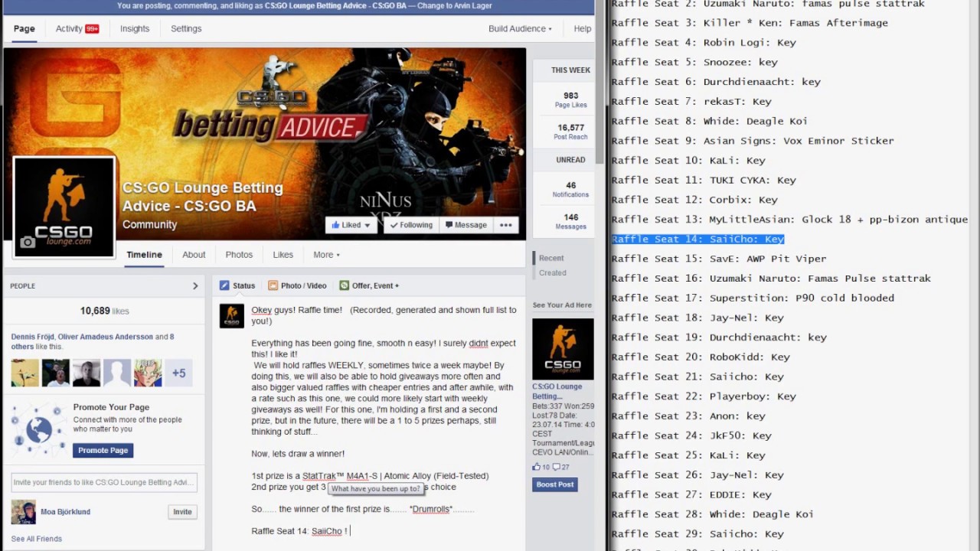This screenshot has height=551, width=980.
Task: Click the page avatar in post composer
Action: [232, 316]
